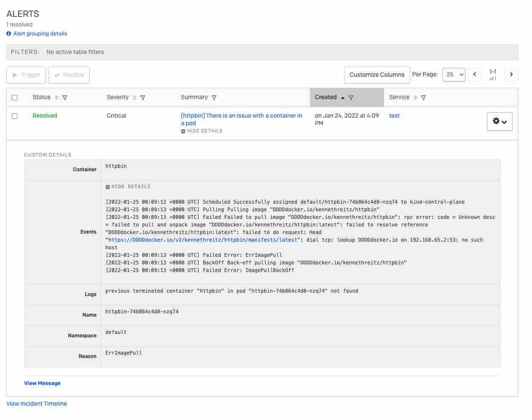Open the Per Page dropdown

point(454,75)
